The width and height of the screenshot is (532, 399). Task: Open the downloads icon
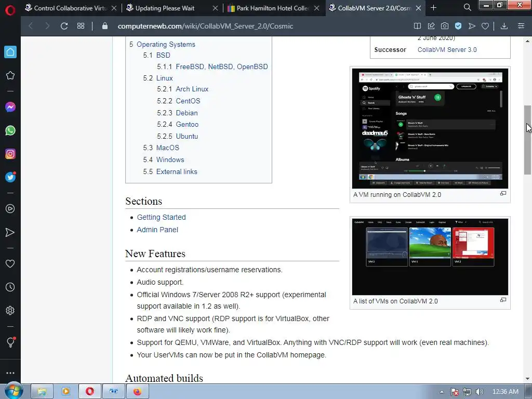click(x=504, y=26)
